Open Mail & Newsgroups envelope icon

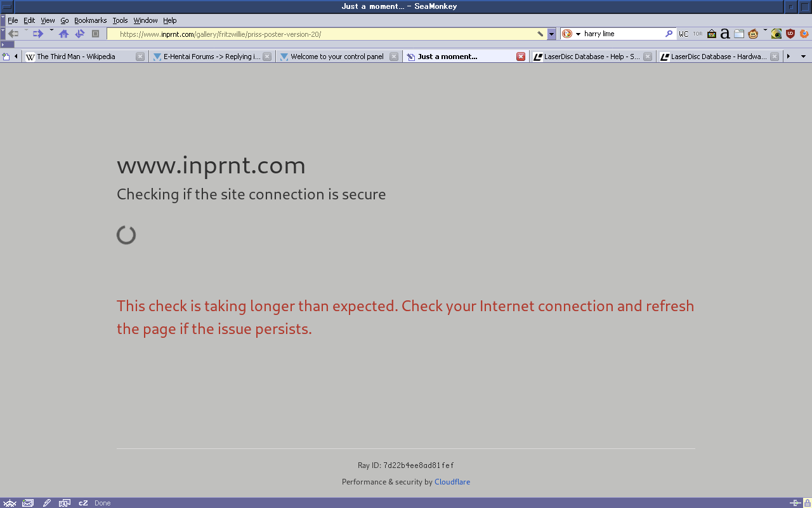(27, 503)
